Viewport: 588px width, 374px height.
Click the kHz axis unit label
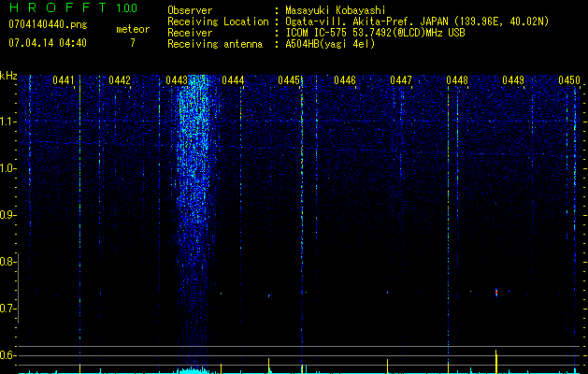click(8, 76)
